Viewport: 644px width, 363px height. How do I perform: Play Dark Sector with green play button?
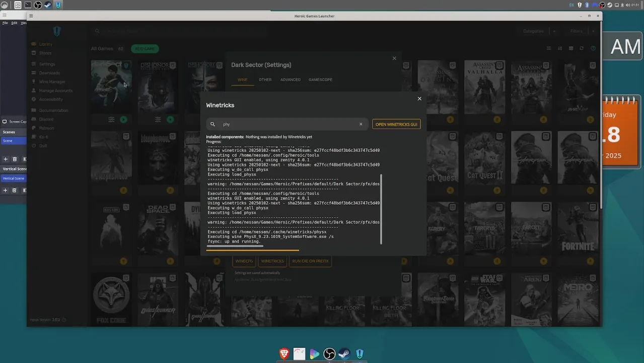pyautogui.click(x=123, y=119)
